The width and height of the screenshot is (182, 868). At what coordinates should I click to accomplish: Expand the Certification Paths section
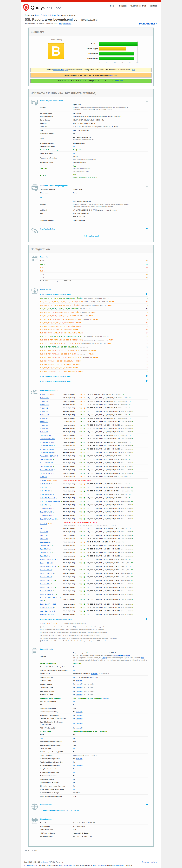click(x=147, y=229)
